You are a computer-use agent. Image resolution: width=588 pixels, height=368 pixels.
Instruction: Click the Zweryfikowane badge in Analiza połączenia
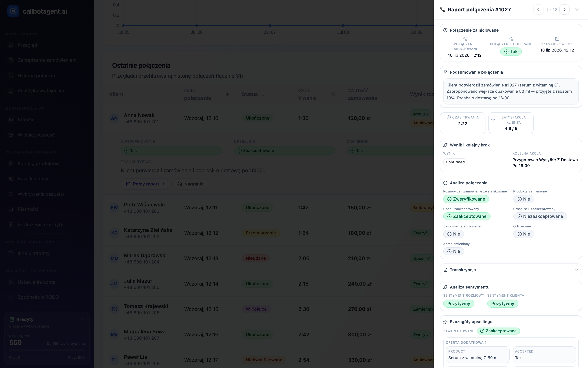tap(466, 199)
